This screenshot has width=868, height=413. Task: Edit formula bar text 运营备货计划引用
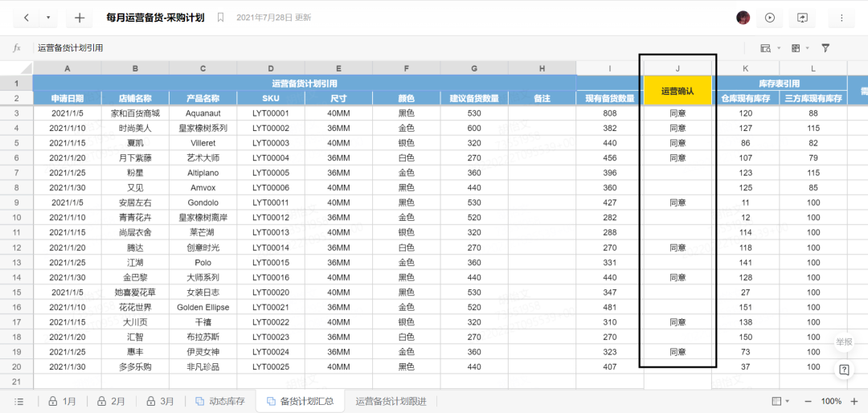point(70,48)
